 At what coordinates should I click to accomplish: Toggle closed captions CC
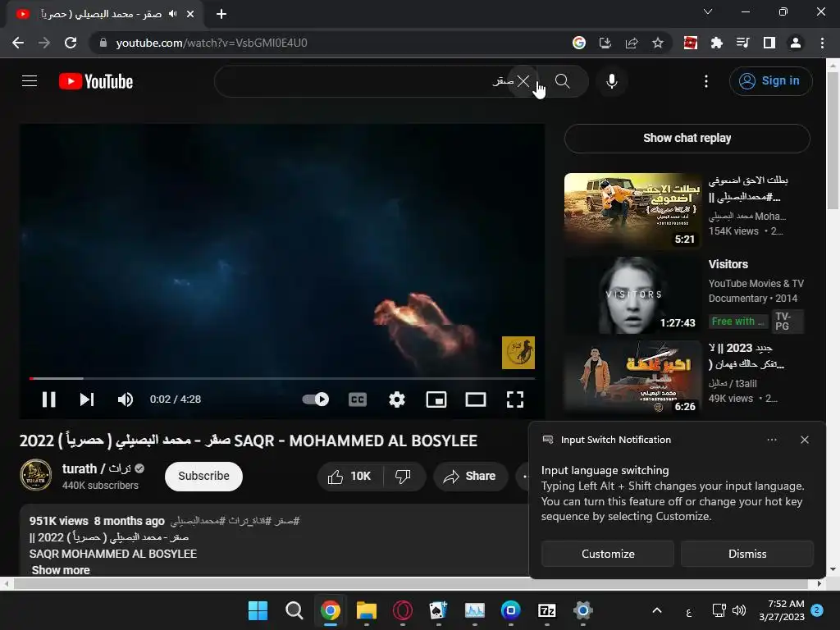click(x=358, y=399)
